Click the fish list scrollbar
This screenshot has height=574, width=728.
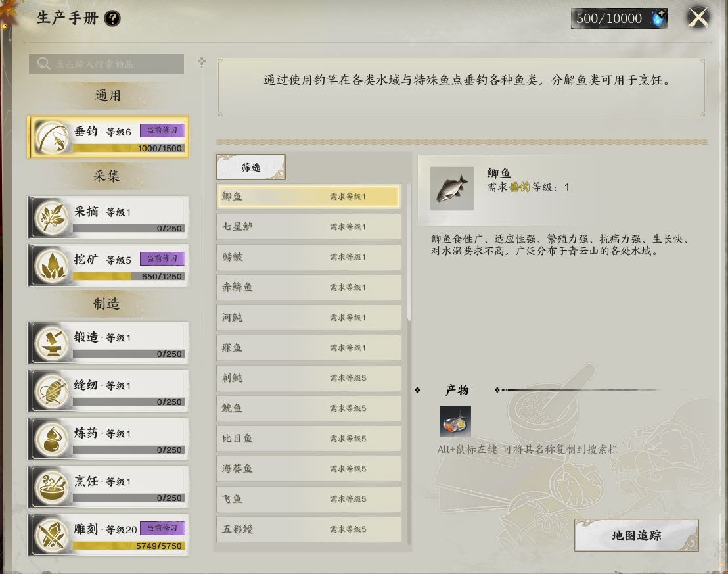click(x=409, y=252)
